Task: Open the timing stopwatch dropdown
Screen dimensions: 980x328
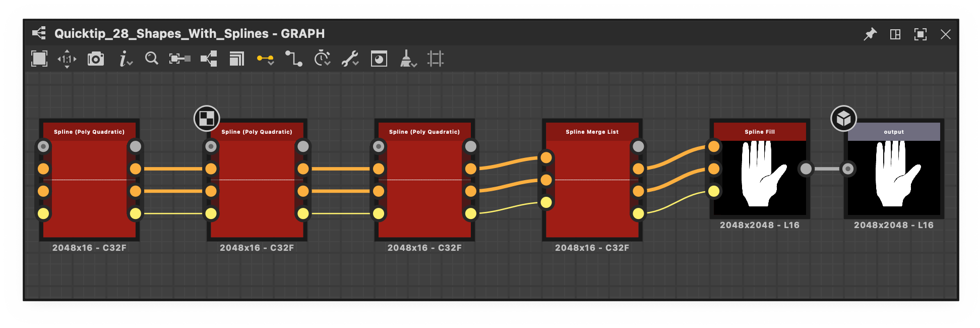Action: (322, 59)
